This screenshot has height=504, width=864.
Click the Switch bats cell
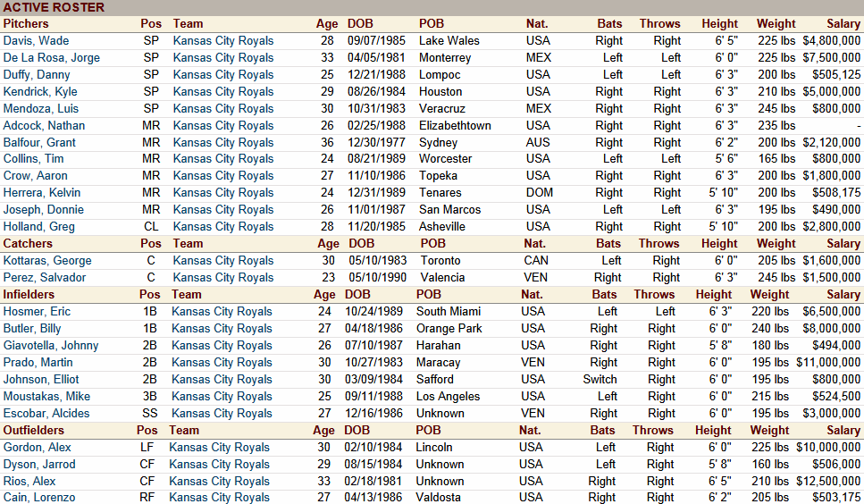click(x=600, y=380)
